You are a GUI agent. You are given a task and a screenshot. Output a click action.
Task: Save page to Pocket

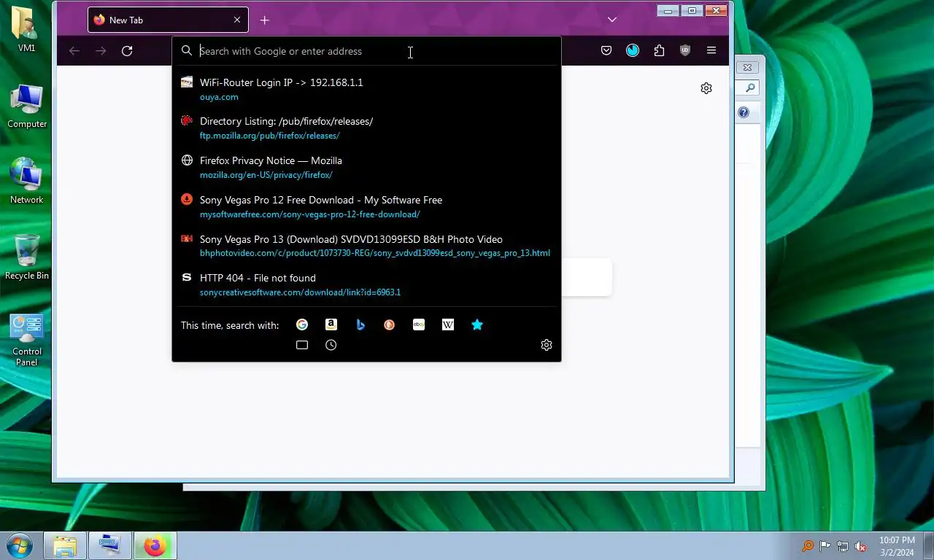coord(606,50)
